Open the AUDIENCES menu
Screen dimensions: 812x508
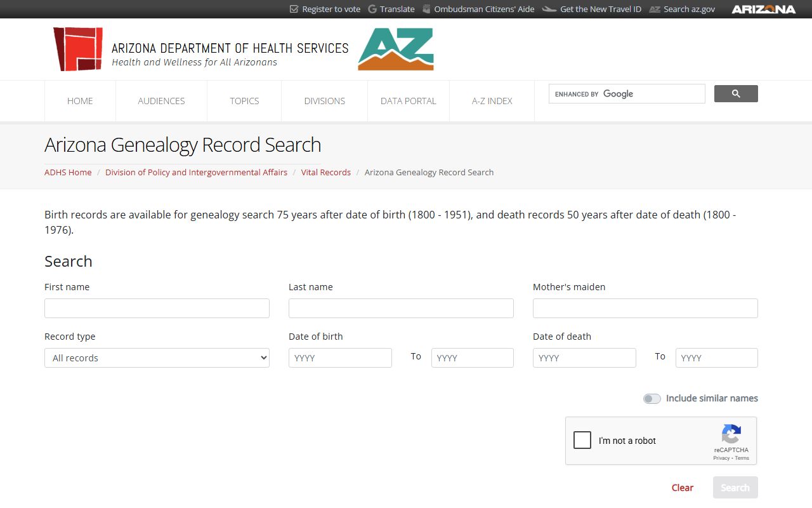(161, 101)
